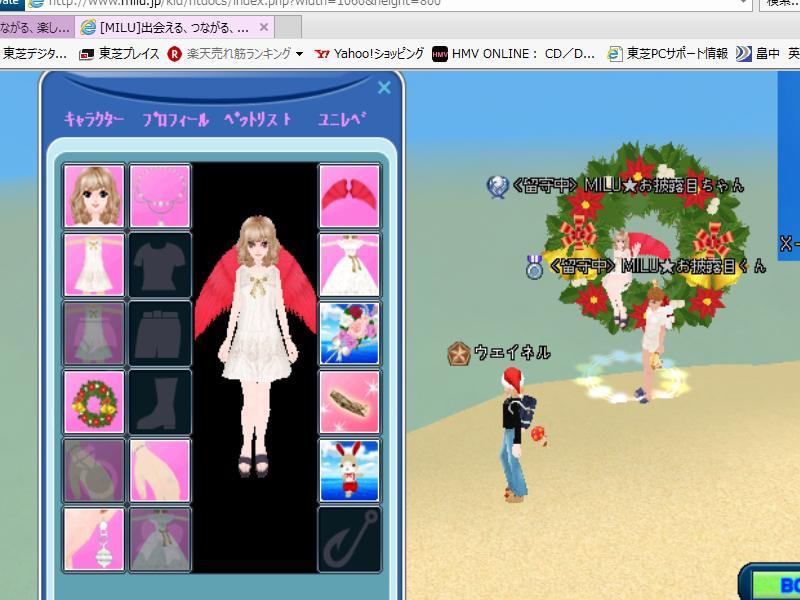Image resolution: width=800 pixels, height=600 pixels.
Task: Select the white dress with gold ribbon slot
Action: coord(349,265)
